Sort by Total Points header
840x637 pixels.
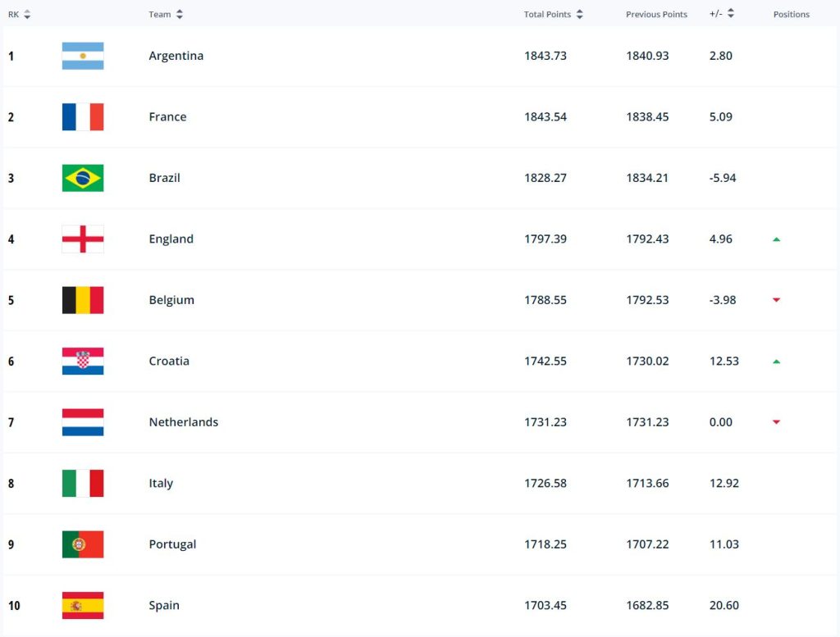554,15
